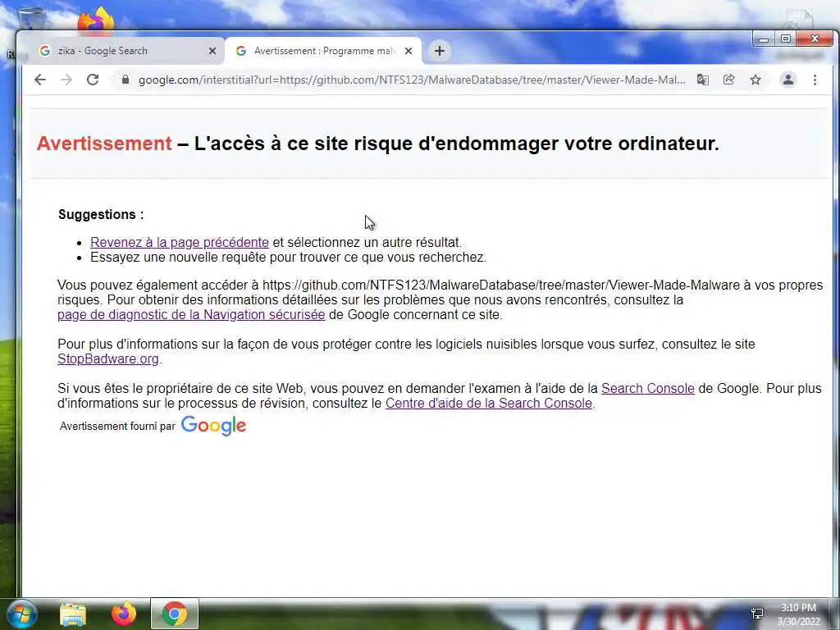The image size is (840, 630).
Task: Click the Google logo at the bottom
Action: click(x=213, y=426)
